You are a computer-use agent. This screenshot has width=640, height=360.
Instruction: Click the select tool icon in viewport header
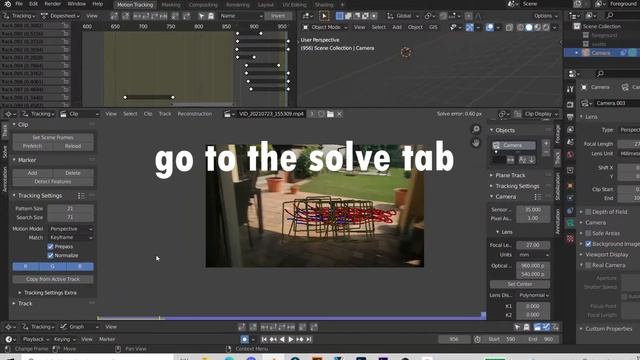pos(324,16)
